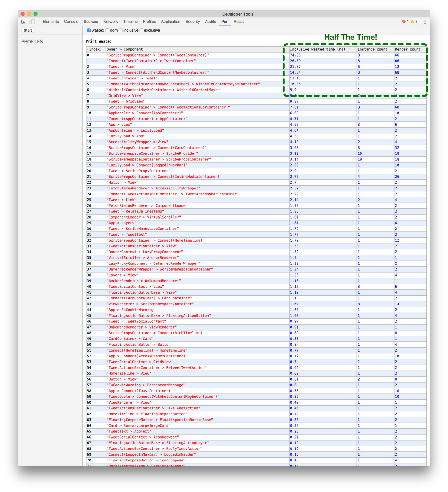
Task: Switch to the Timeline tab
Action: pyautogui.click(x=130, y=22)
